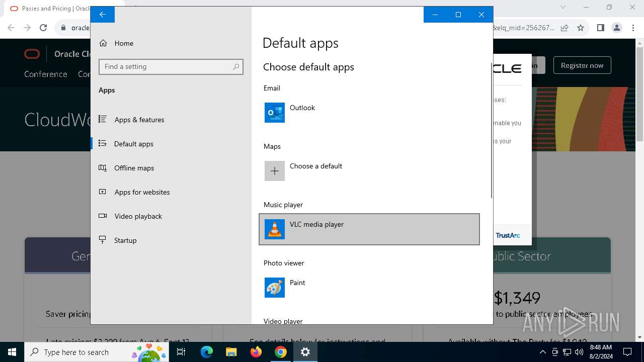
Task: Change photo viewer from Paint
Action: click(369, 288)
